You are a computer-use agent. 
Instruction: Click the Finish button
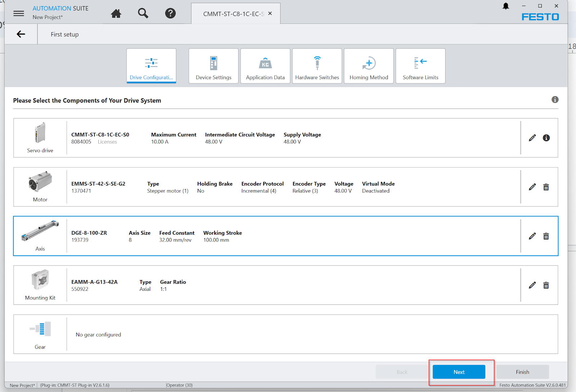point(522,372)
